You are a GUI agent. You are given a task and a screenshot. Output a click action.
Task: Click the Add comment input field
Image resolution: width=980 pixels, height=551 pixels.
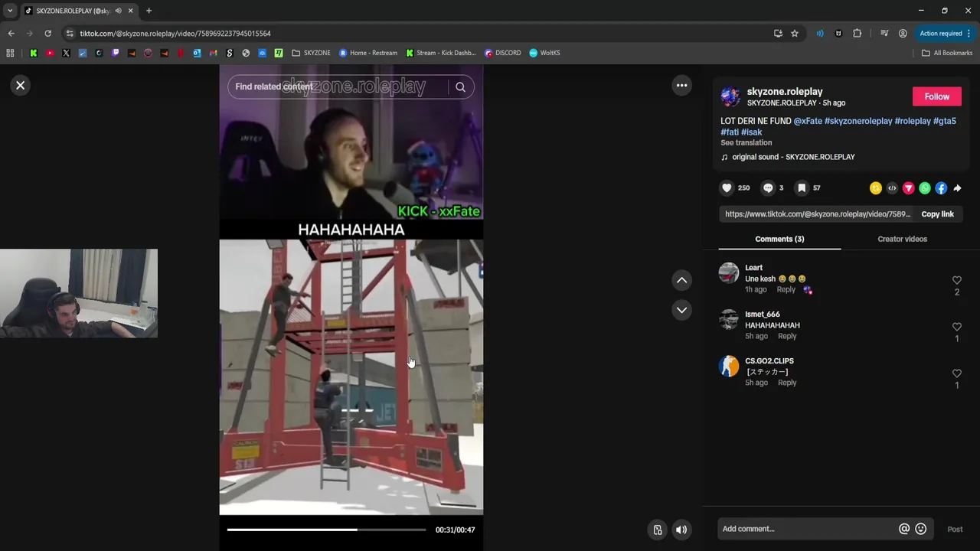tap(808, 529)
